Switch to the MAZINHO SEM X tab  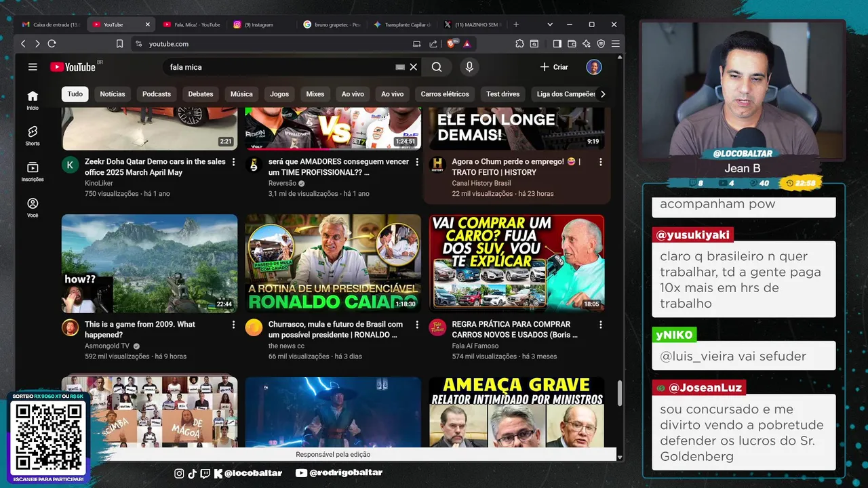pyautogui.click(x=474, y=24)
